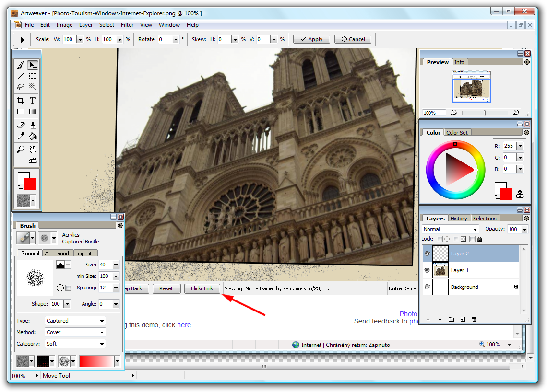This screenshot has width=547, height=392.
Task: Open the Layer menu
Action: (x=86, y=25)
